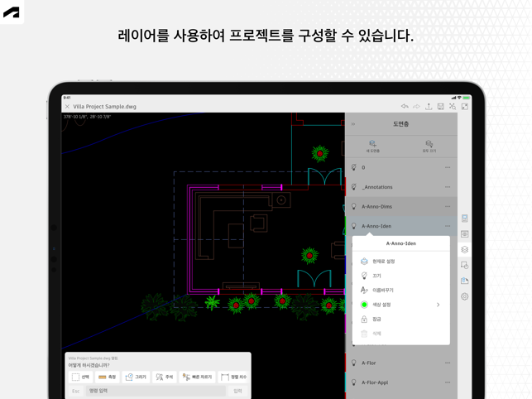532x399 pixels.
Task: Open the settings gear in side strip
Action: (464, 296)
